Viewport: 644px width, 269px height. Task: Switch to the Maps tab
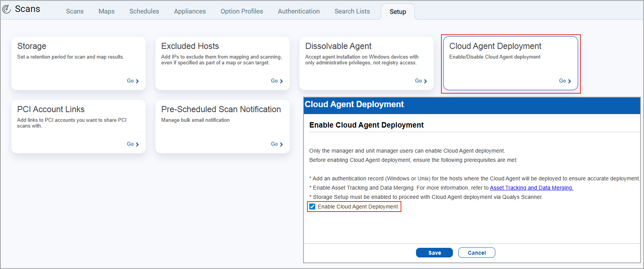107,12
